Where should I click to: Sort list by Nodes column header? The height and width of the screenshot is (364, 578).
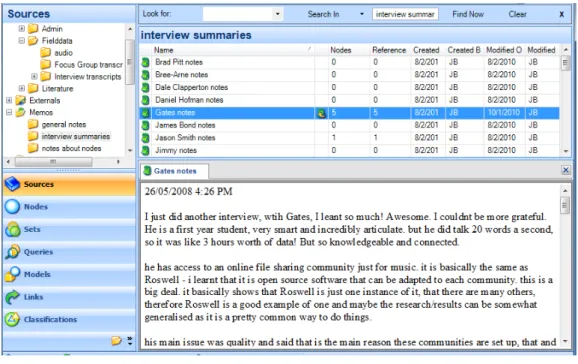tap(349, 50)
